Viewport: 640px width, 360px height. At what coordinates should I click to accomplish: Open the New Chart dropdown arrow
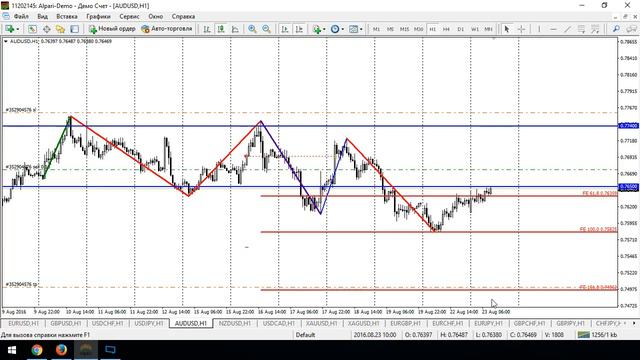pos(18,29)
